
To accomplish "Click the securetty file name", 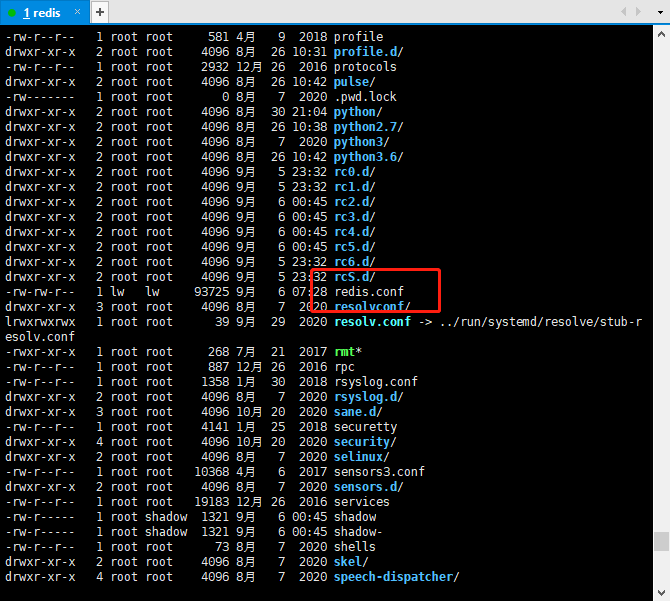I will click(365, 427).
